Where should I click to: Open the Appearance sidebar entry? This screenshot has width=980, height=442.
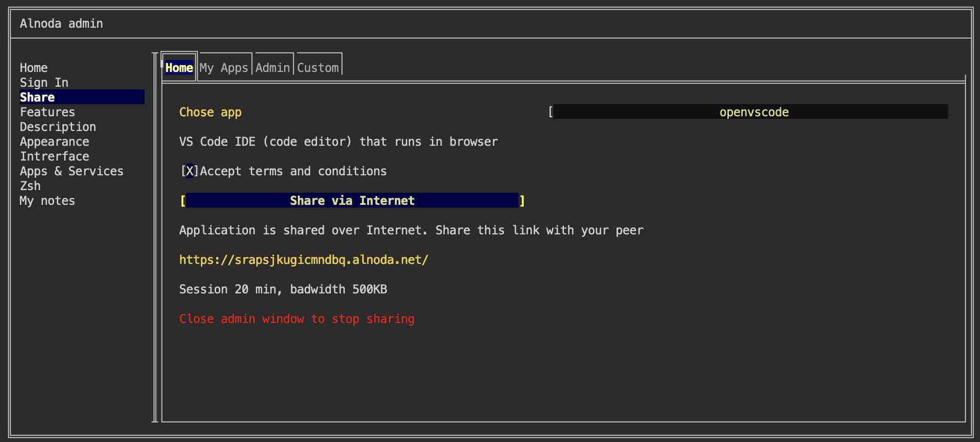tap(54, 142)
